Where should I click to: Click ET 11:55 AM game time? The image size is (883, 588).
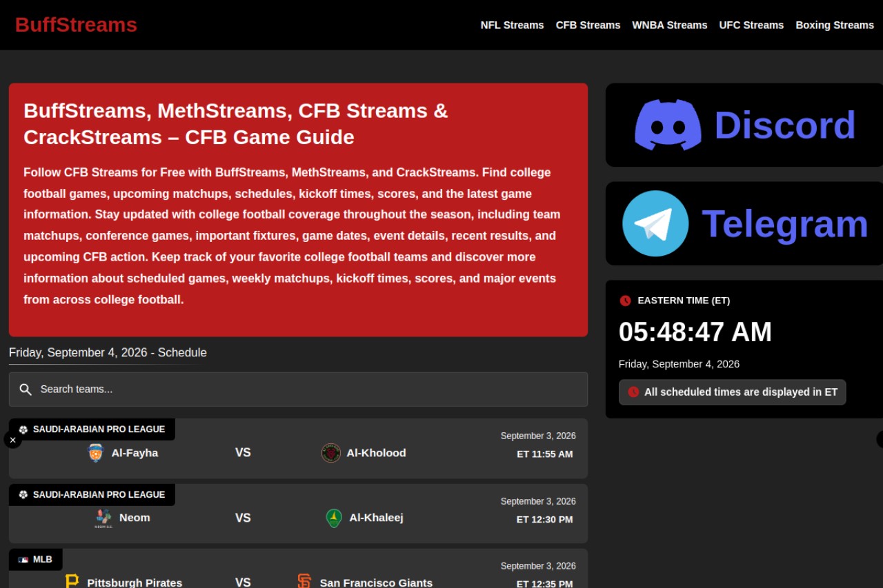(x=545, y=454)
